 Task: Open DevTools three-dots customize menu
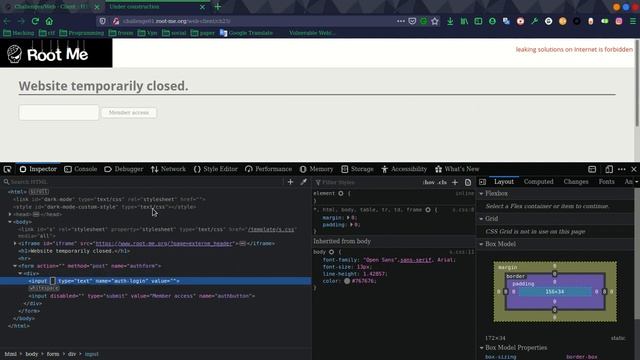coord(622,169)
